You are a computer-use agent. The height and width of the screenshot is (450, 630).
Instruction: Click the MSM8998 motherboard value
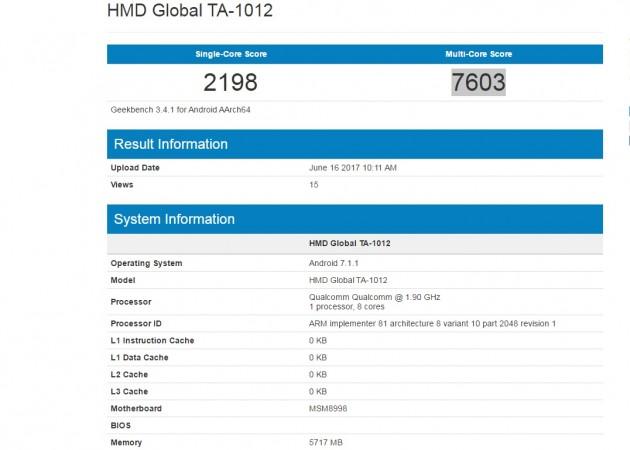pyautogui.click(x=328, y=408)
